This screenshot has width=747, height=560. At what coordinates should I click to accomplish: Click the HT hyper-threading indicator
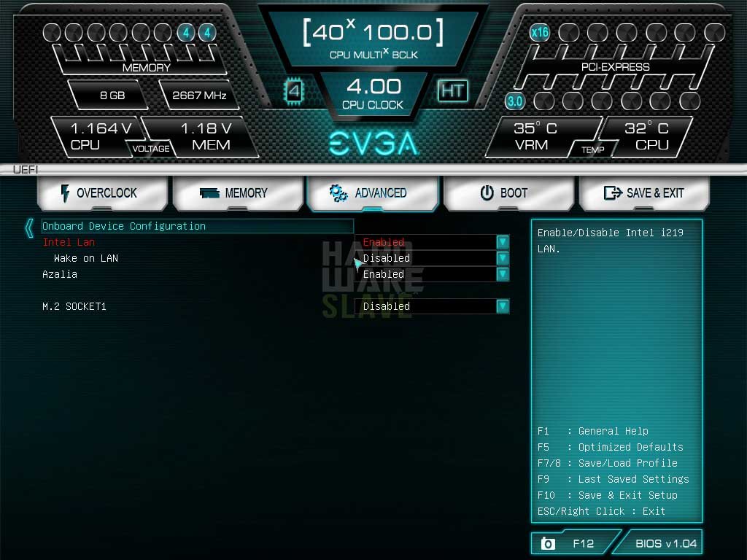[452, 90]
